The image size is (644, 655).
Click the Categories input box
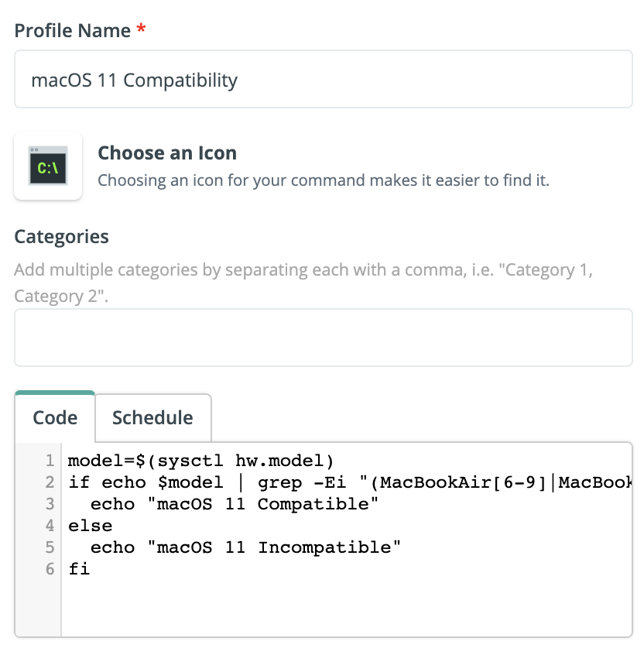(324, 338)
